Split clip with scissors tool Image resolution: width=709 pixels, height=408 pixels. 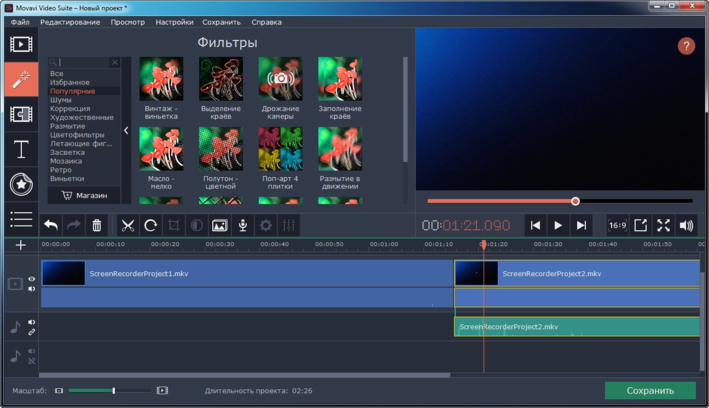click(128, 225)
